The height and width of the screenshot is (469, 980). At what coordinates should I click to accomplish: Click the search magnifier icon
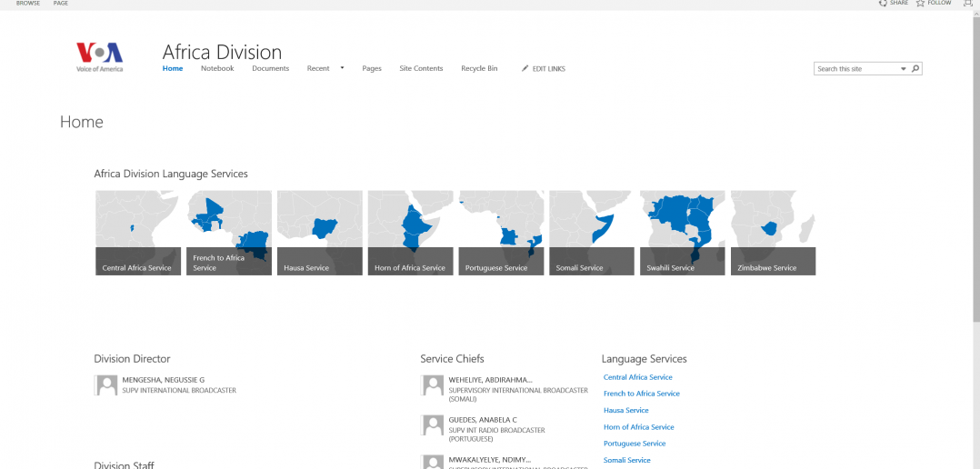[x=915, y=69]
